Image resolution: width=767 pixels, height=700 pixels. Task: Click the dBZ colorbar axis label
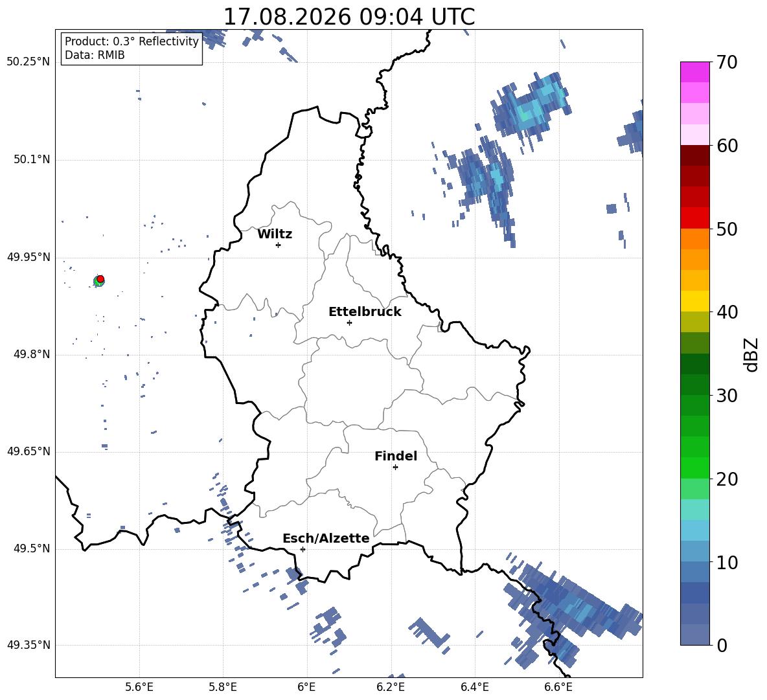(751, 354)
